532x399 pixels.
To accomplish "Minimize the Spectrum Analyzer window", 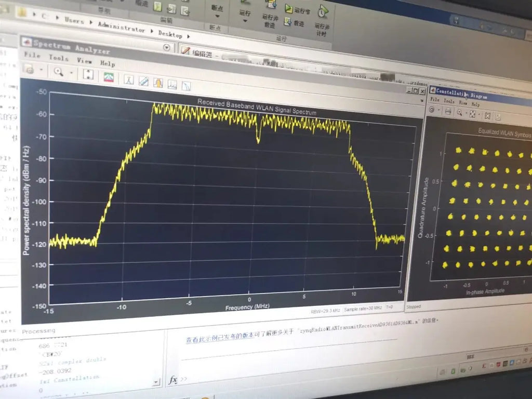I will (x=409, y=90).
